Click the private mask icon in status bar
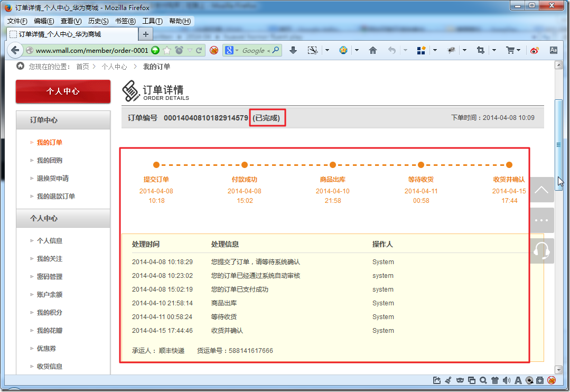The height and width of the screenshot is (392, 570). [460, 380]
